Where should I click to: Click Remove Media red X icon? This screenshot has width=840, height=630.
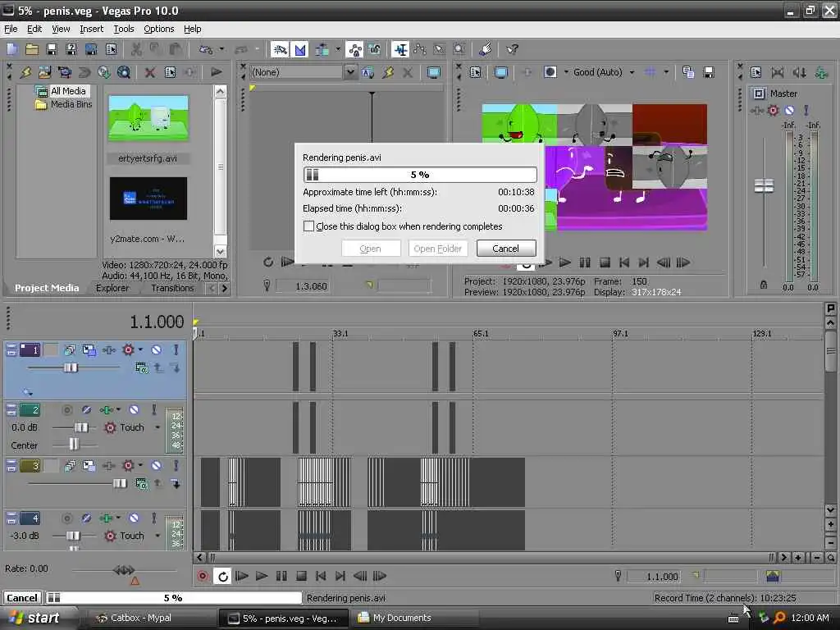pos(150,72)
